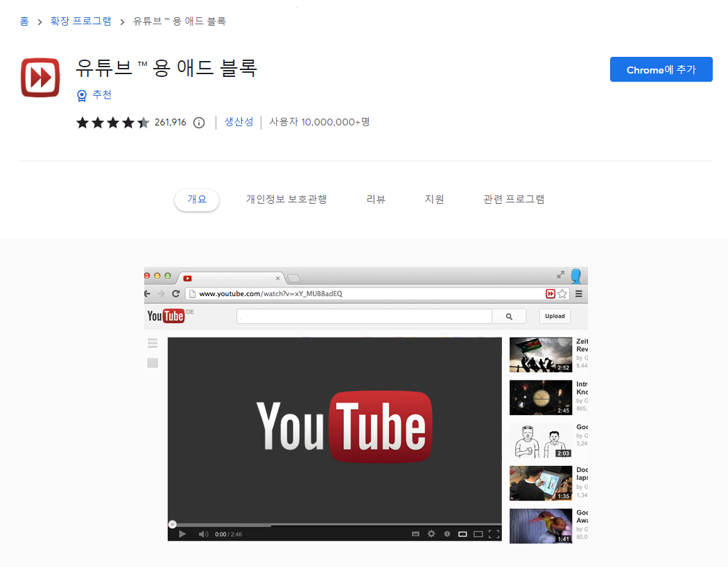Screen dimensions: 728x567
Task: Open YouTube guide menu icon
Action: (x=153, y=343)
